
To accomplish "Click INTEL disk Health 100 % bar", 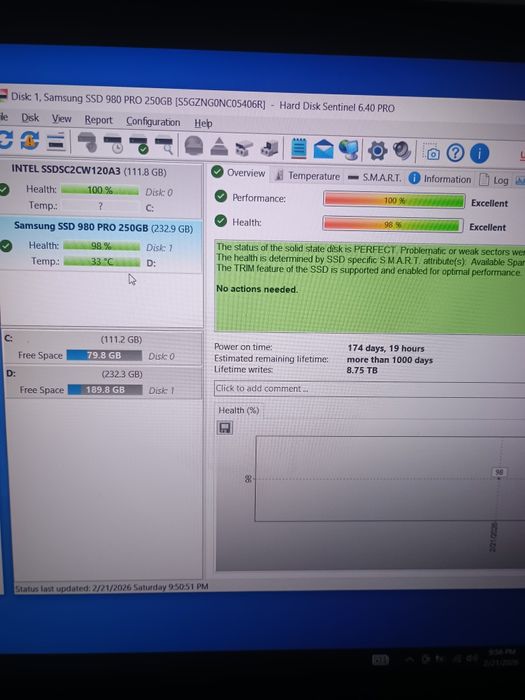I will [100, 190].
